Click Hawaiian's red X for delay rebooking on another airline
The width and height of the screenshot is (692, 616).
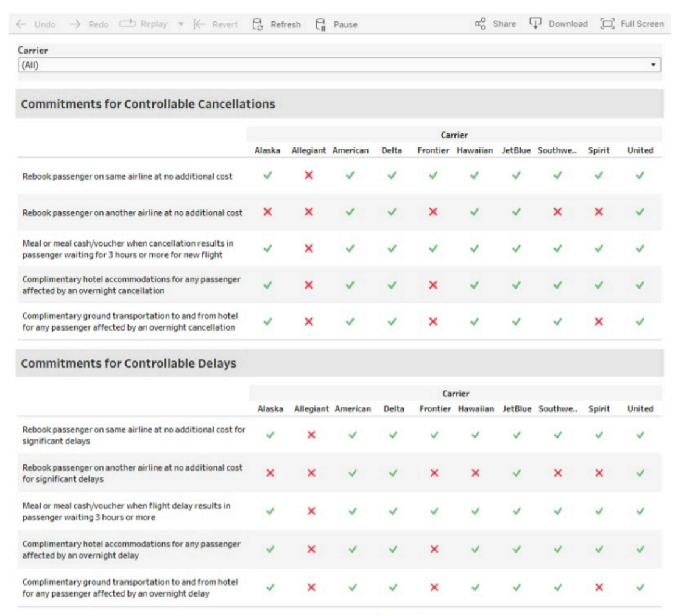(x=475, y=473)
